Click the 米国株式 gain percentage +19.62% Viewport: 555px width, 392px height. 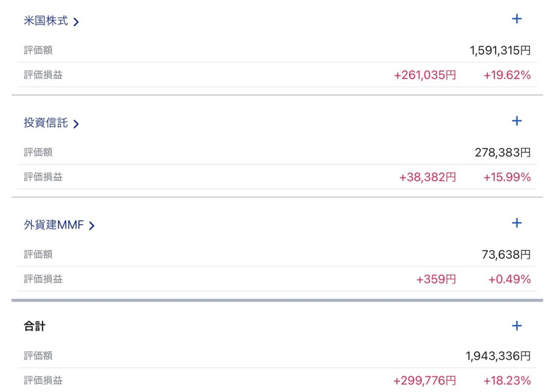pos(507,75)
